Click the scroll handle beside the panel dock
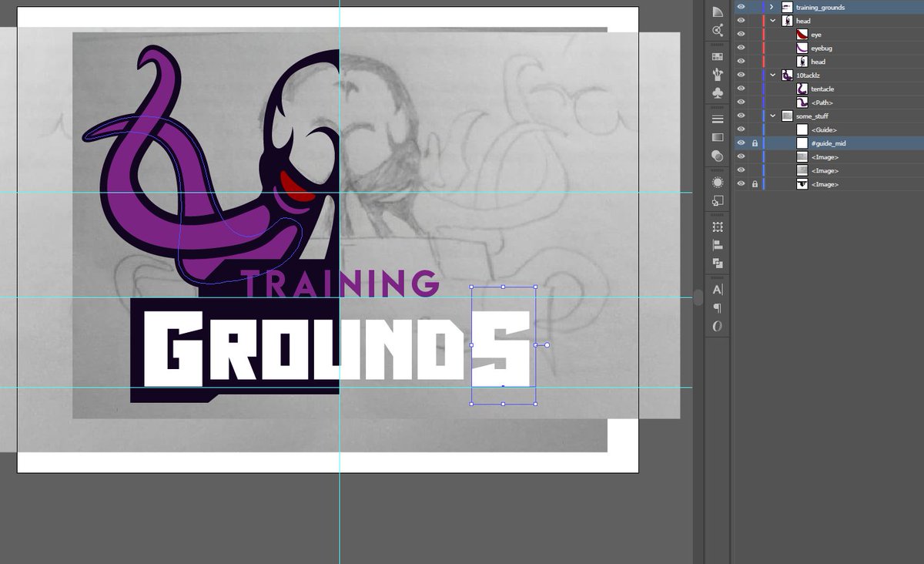Image resolution: width=924 pixels, height=564 pixels. [x=698, y=297]
